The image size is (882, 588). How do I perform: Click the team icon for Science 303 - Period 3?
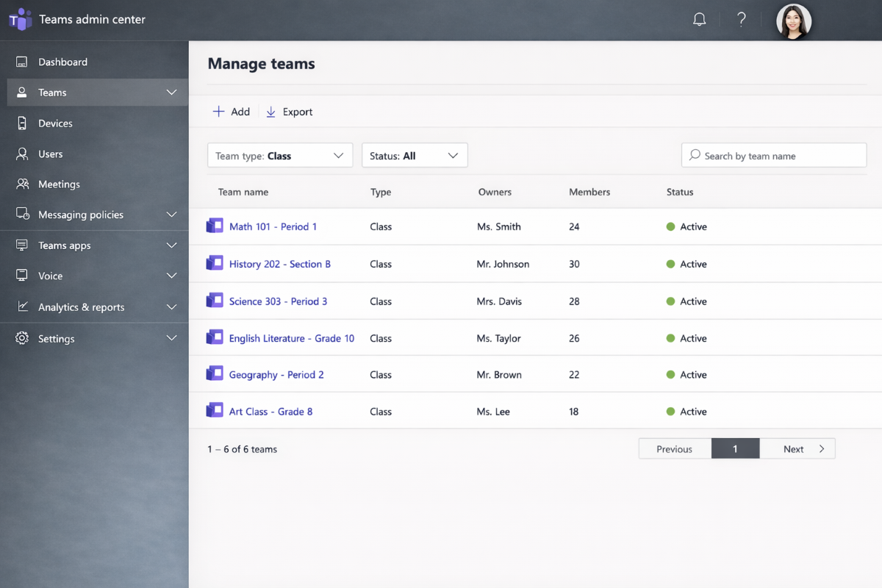[215, 300]
